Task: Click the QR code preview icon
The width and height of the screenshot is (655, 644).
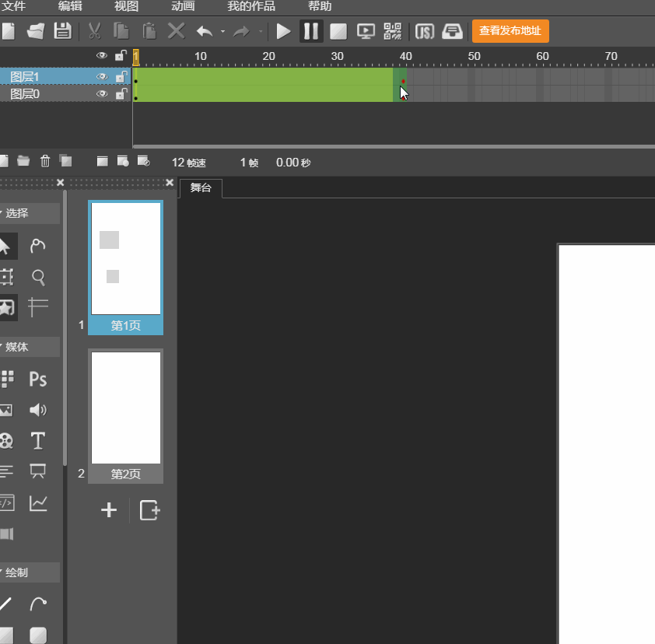Action: 393,32
